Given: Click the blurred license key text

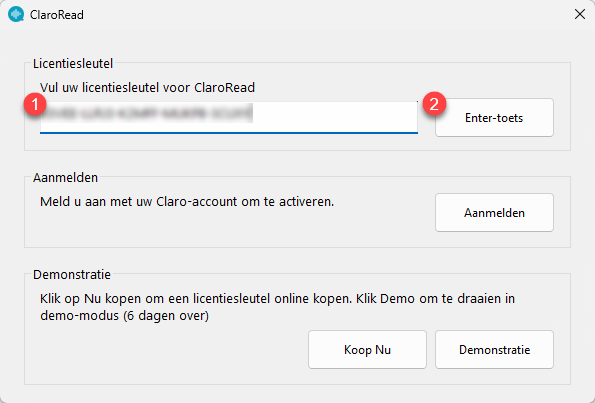Looking at the screenshot, I should (x=146, y=113).
